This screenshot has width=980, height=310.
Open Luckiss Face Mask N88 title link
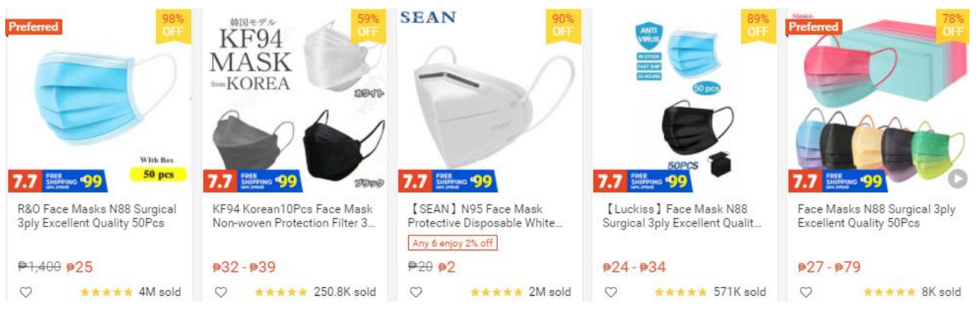tap(682, 216)
